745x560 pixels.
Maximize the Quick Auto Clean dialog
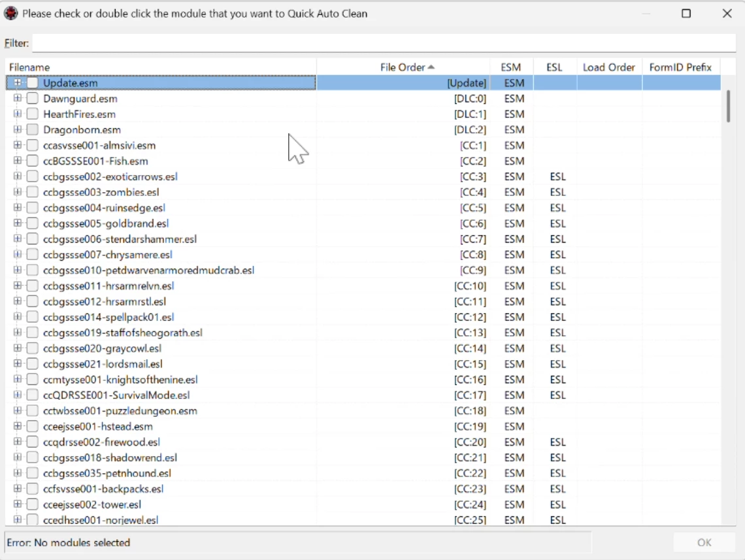click(x=686, y=13)
